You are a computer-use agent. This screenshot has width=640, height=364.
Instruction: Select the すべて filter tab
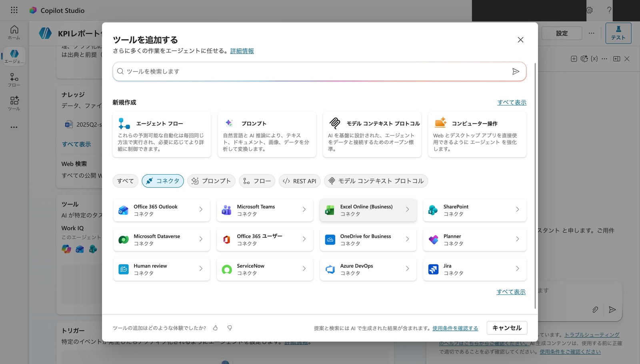(126, 181)
